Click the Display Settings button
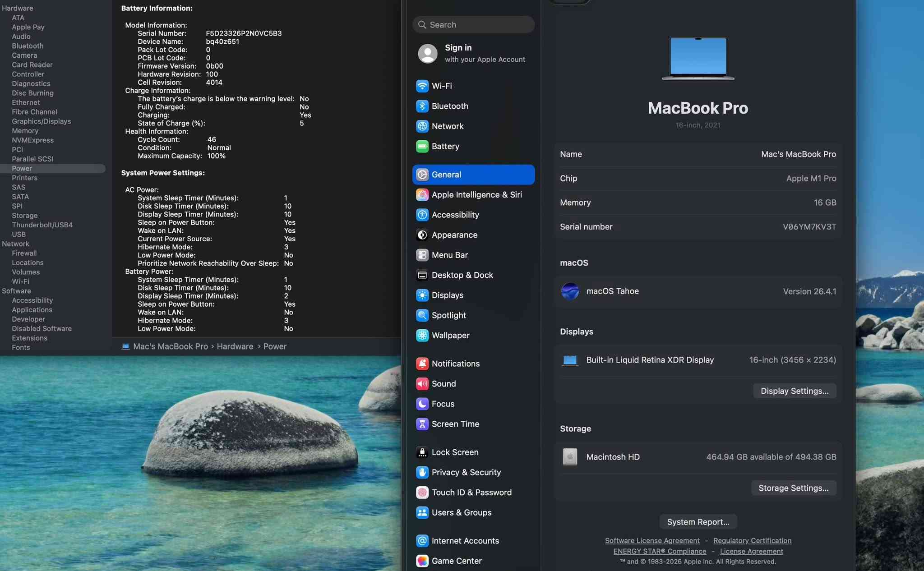This screenshot has height=571, width=924. point(795,391)
